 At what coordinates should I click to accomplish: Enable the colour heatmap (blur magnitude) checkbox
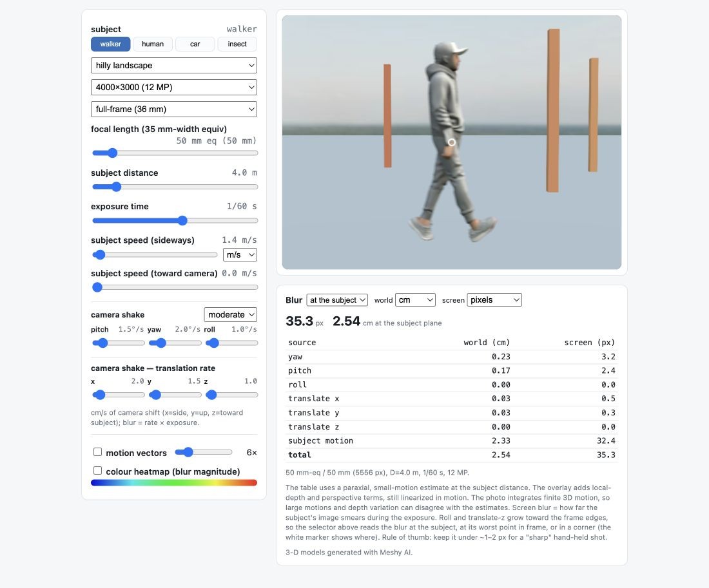click(x=97, y=471)
